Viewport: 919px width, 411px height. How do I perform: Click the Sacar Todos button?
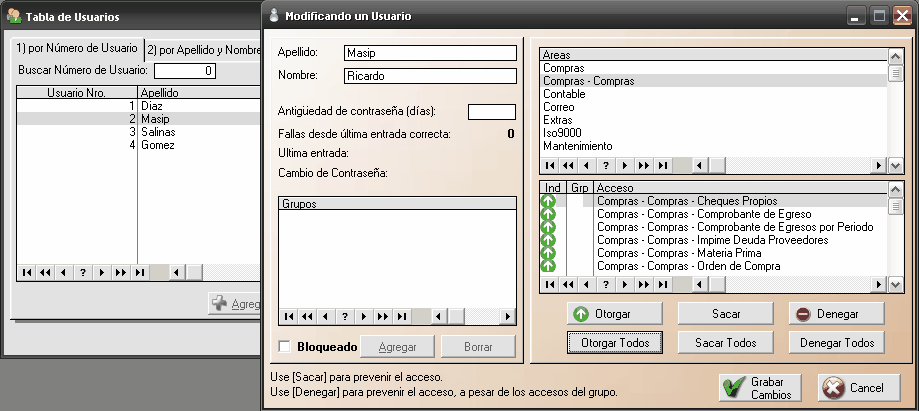726,343
